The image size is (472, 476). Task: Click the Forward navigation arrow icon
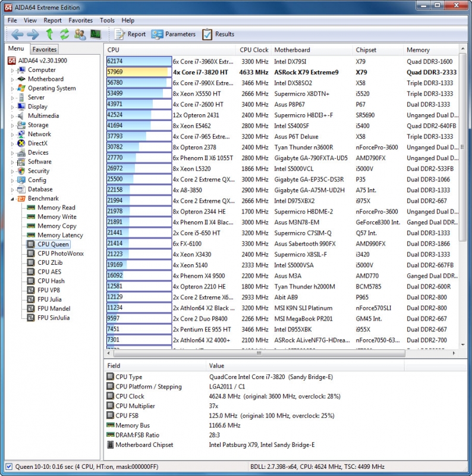[x=33, y=35]
